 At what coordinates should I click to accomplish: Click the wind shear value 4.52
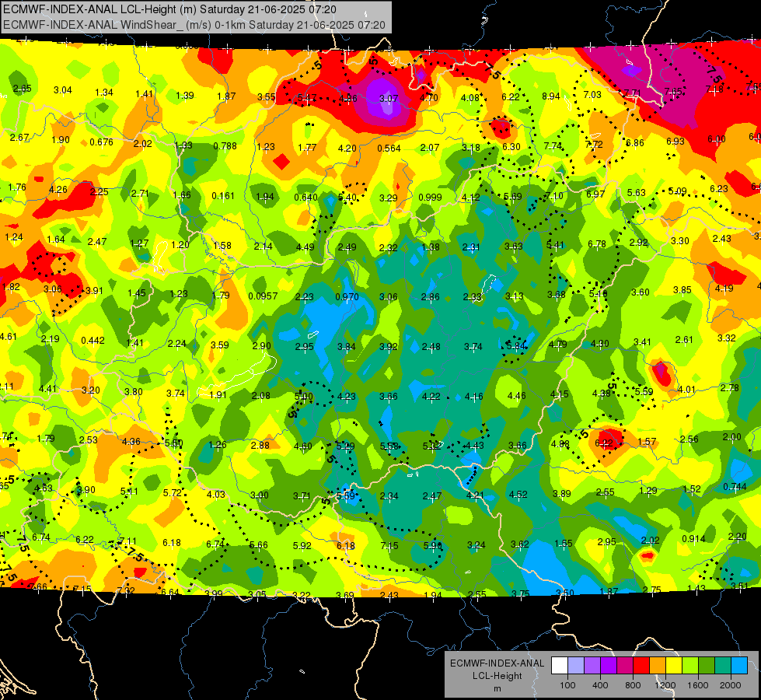518,495
